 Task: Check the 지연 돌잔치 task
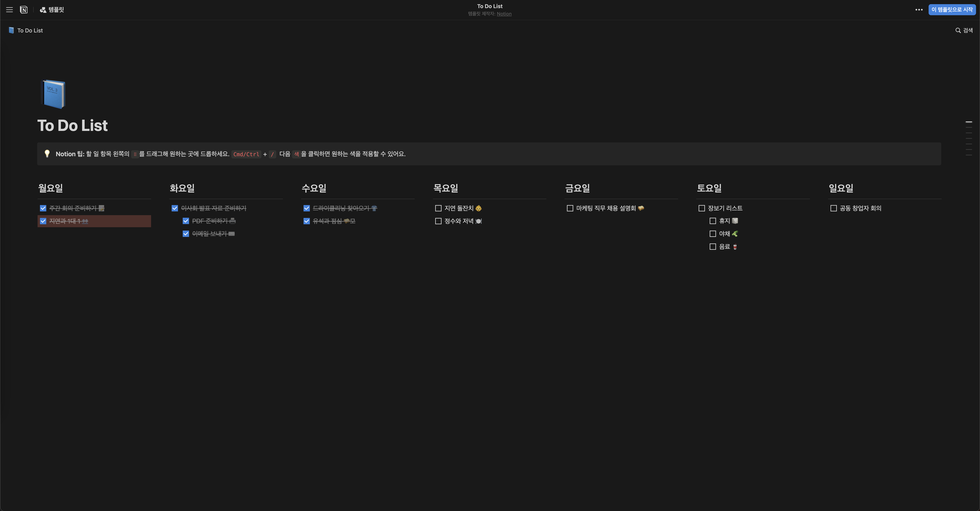point(438,208)
